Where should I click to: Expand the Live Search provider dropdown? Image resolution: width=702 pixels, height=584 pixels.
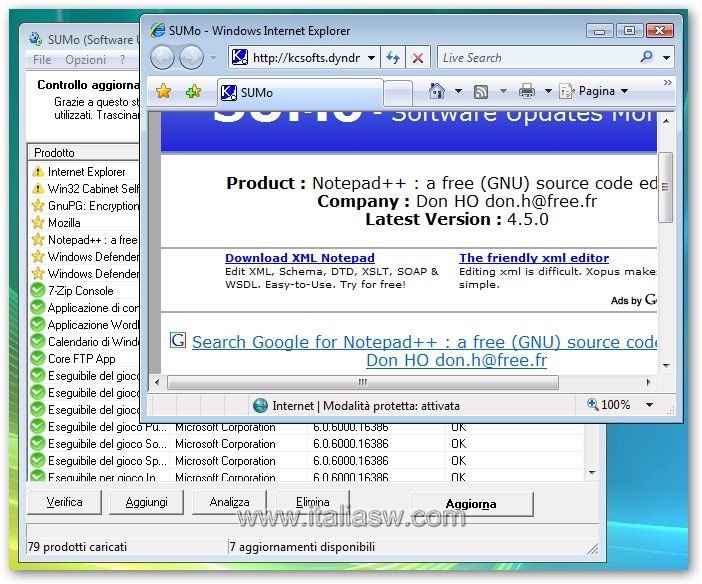[x=666, y=58]
